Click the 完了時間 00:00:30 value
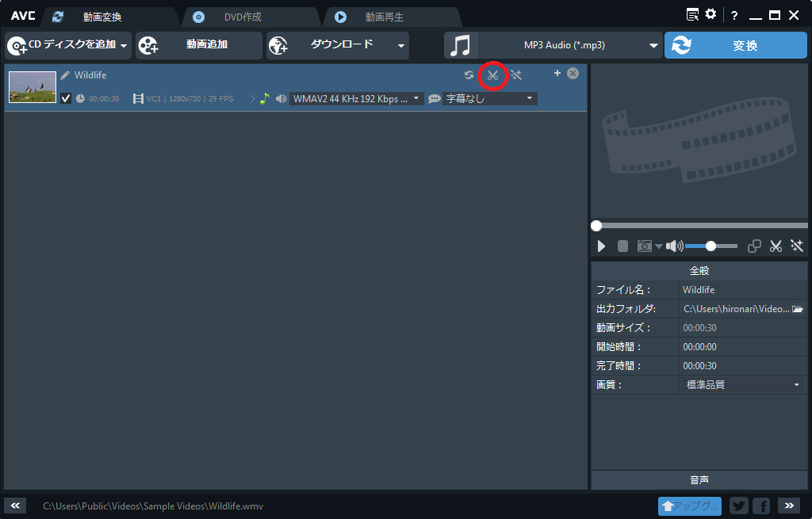 click(x=699, y=366)
